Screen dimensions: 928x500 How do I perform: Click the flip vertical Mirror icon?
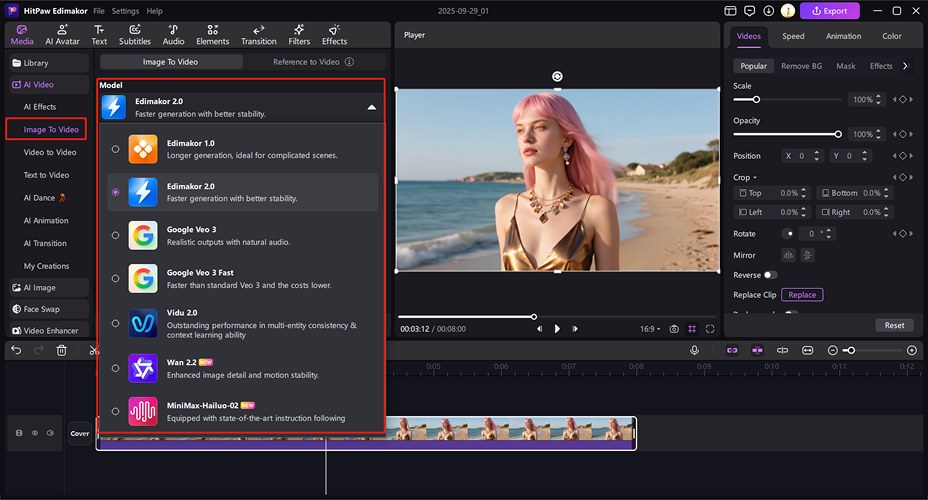pyautogui.click(x=807, y=255)
